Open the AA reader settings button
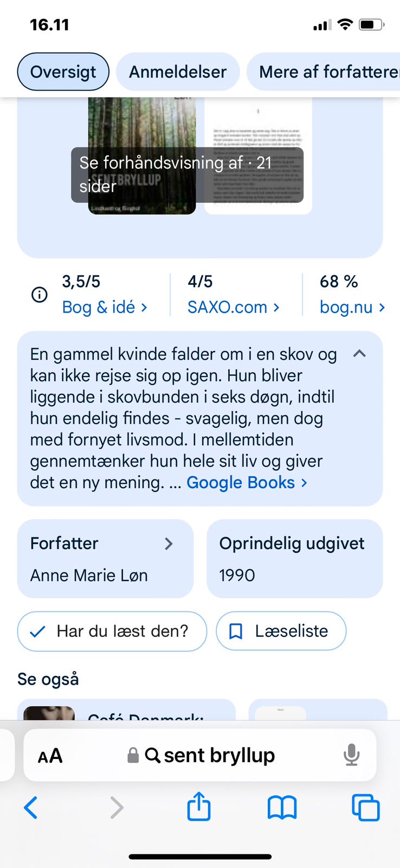Screen dimensions: 400x868 tap(50, 755)
